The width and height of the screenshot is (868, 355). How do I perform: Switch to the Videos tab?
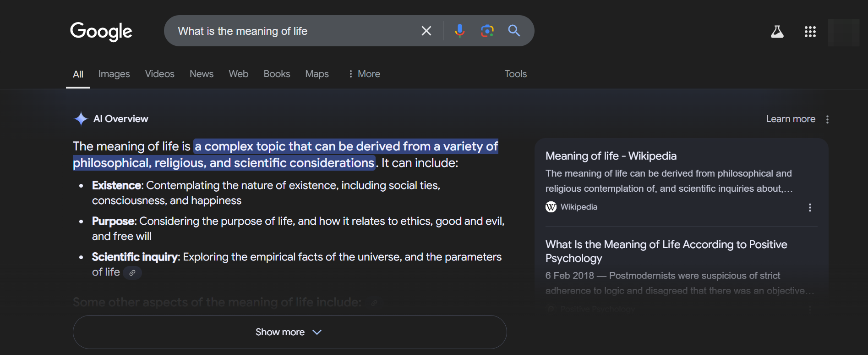pos(159,74)
